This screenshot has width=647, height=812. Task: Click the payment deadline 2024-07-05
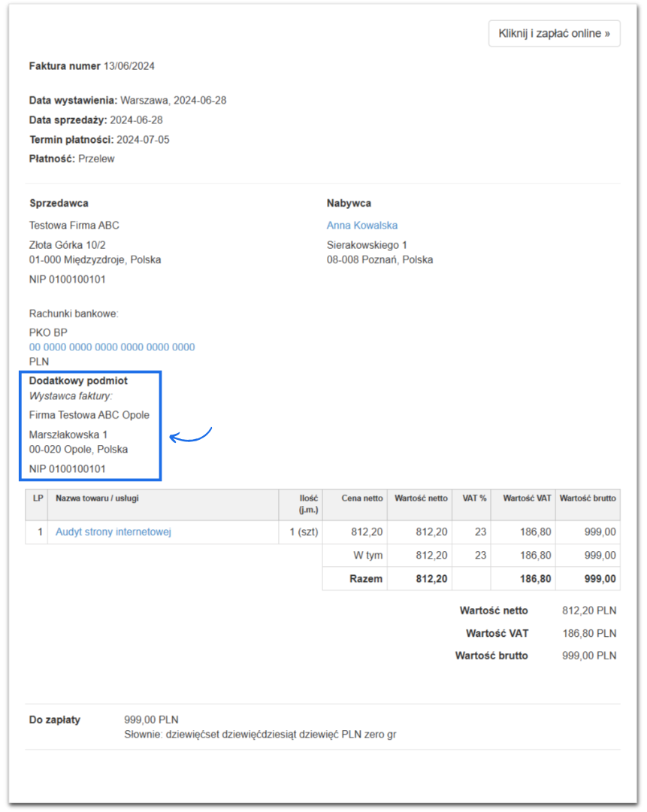143,140
